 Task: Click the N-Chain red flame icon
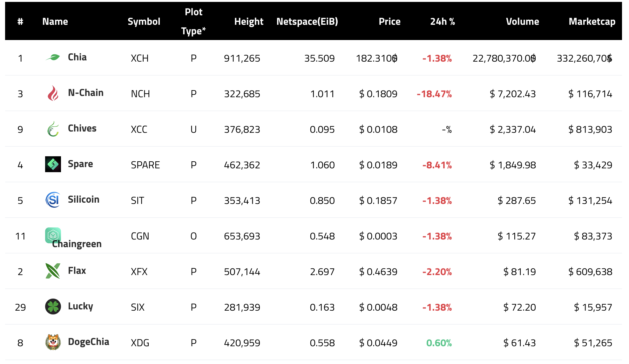click(53, 93)
